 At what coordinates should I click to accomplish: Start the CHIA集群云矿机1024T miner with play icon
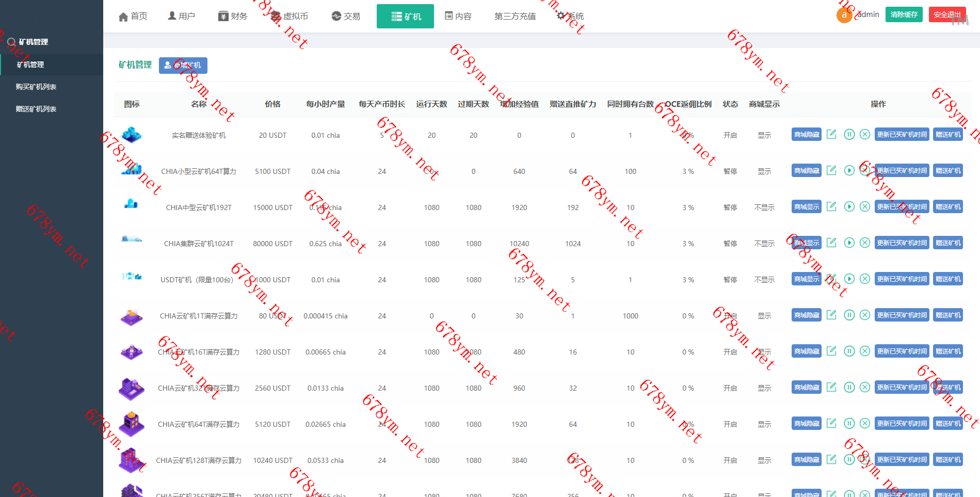(849, 243)
